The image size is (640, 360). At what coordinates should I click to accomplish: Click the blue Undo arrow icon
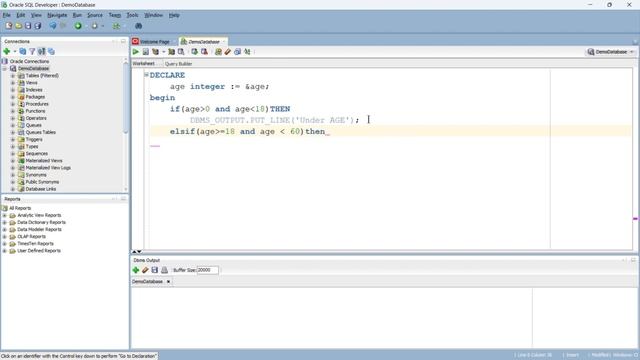(53, 26)
